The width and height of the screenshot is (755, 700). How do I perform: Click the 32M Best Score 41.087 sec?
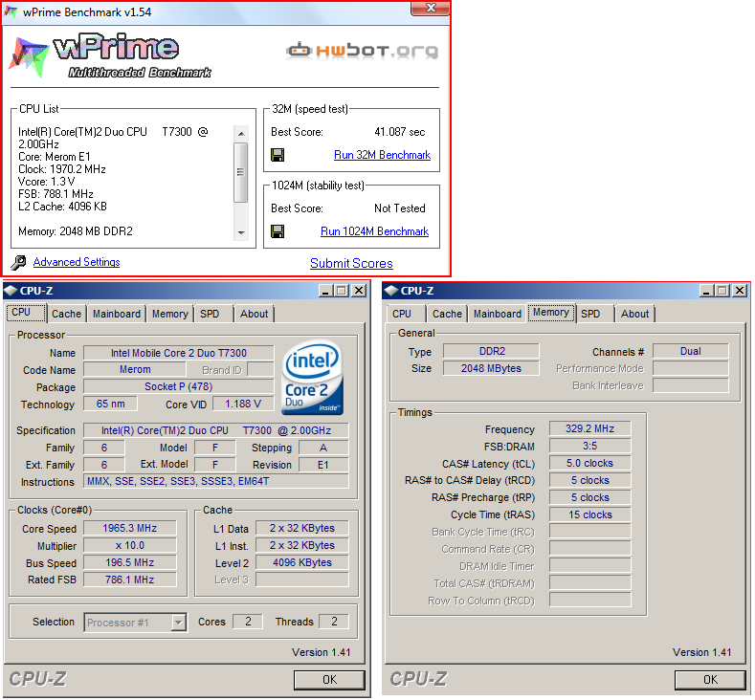[400, 132]
